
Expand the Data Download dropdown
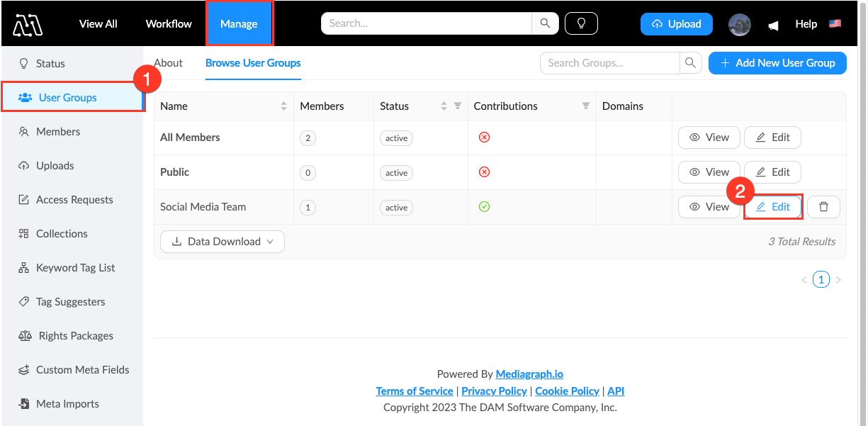pyautogui.click(x=222, y=242)
